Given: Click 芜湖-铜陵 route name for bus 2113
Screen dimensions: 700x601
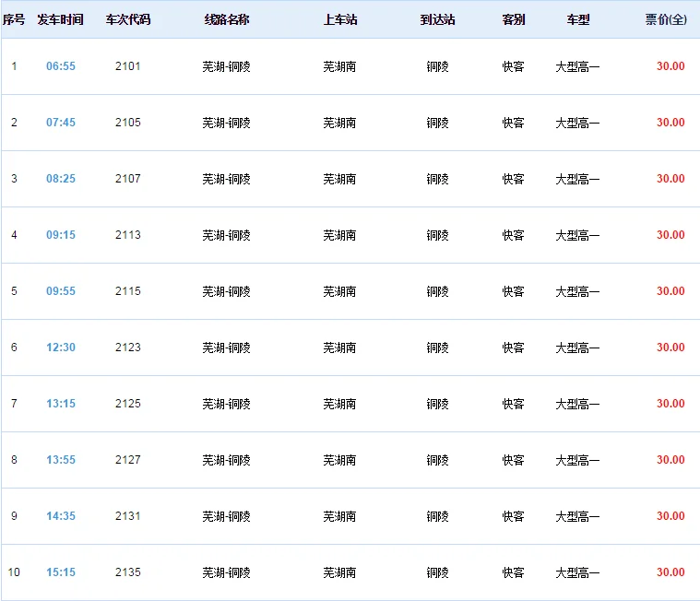Looking at the screenshot, I should tap(227, 235).
